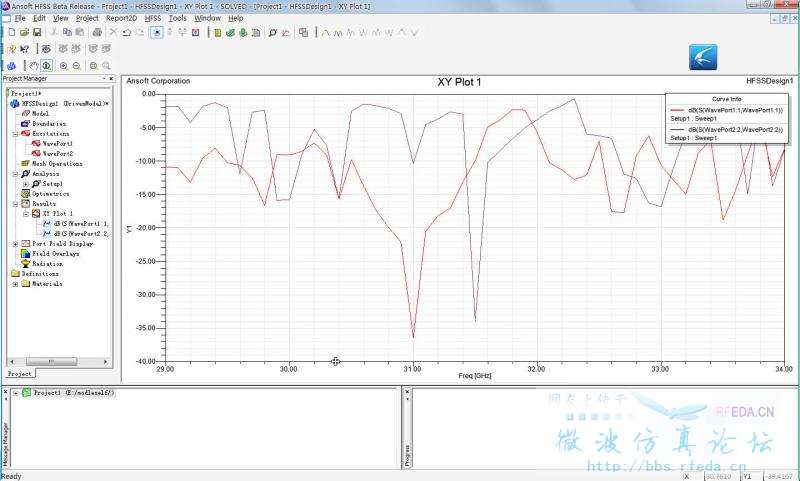Viewport: 800px width, 481px height.
Task: Click the highlighted rotate view icon
Action: click(46, 66)
